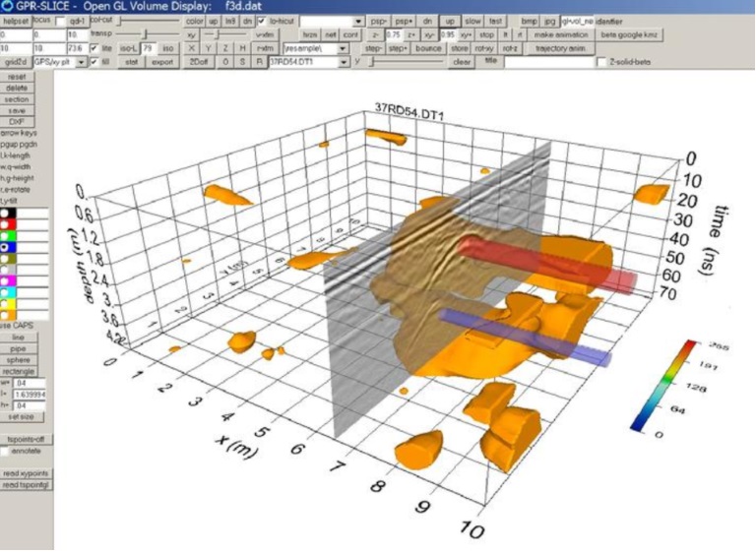Click the step- button
The height and width of the screenshot is (554, 756).
coord(373,48)
